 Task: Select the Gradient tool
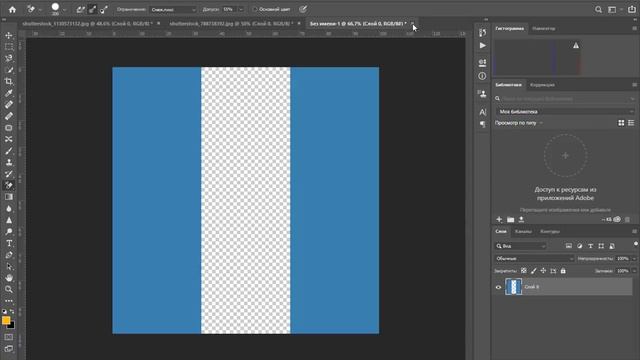click(x=9, y=197)
